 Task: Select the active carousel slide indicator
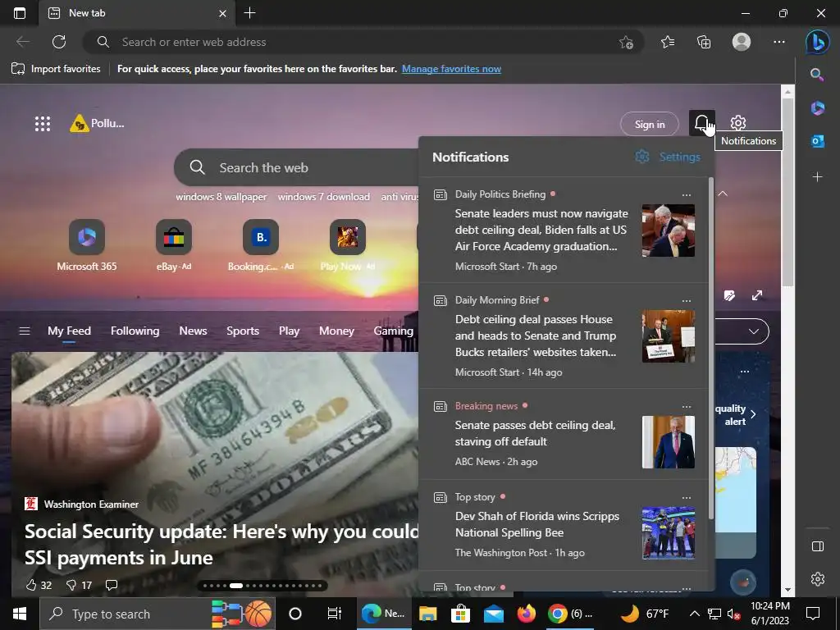236,586
